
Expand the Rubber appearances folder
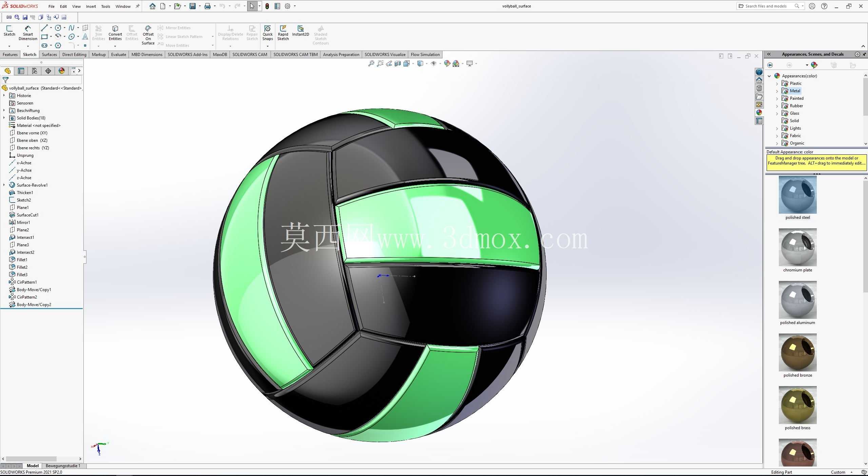click(777, 106)
